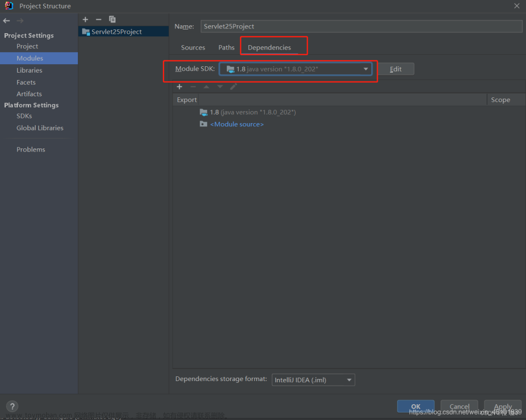Add a dependency with plus icon
526x420 pixels.
(x=179, y=87)
